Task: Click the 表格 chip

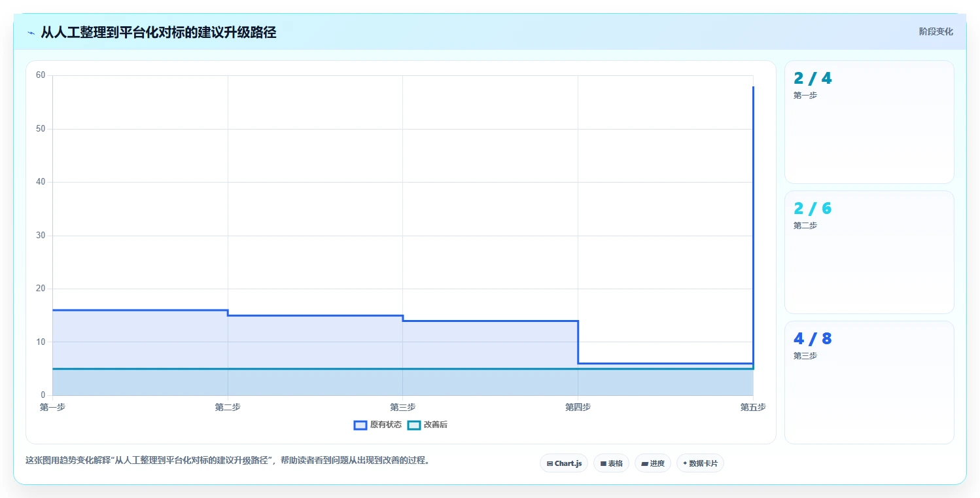Action: (611, 463)
